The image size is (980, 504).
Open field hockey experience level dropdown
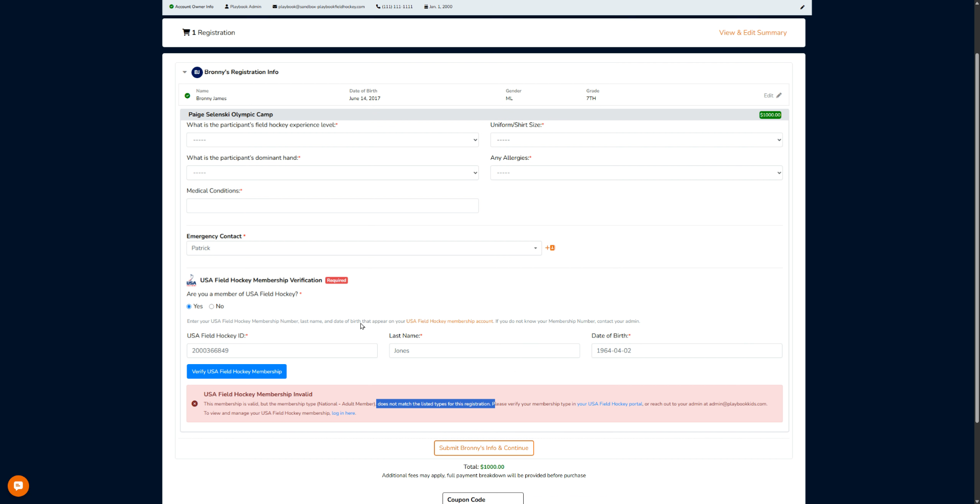click(332, 140)
